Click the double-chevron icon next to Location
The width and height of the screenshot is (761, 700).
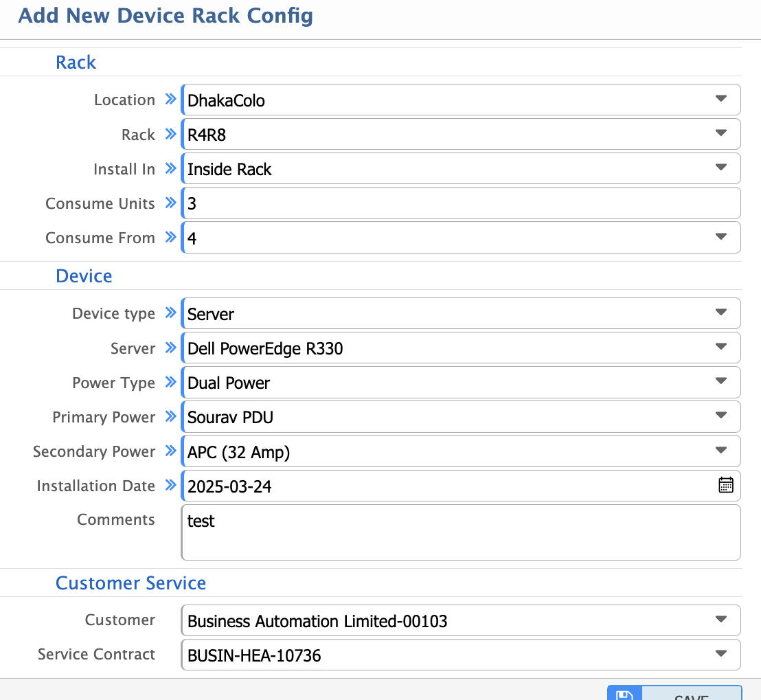pyautogui.click(x=169, y=100)
